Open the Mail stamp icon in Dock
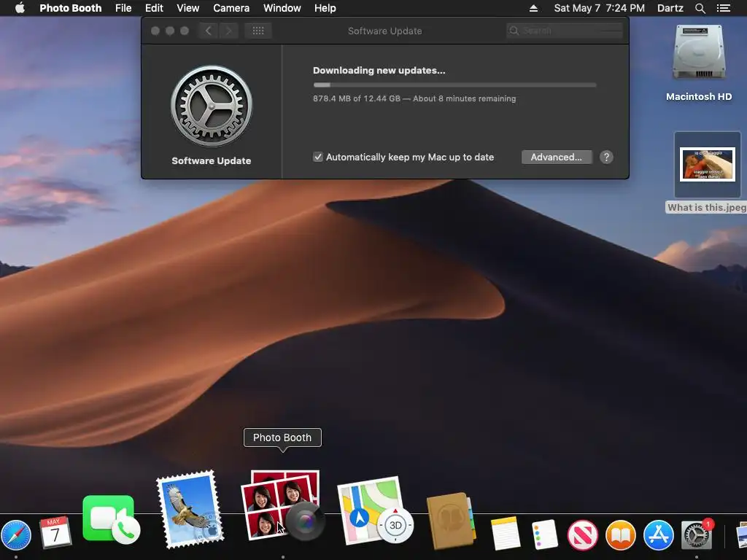This screenshot has width=747, height=560. click(x=190, y=509)
